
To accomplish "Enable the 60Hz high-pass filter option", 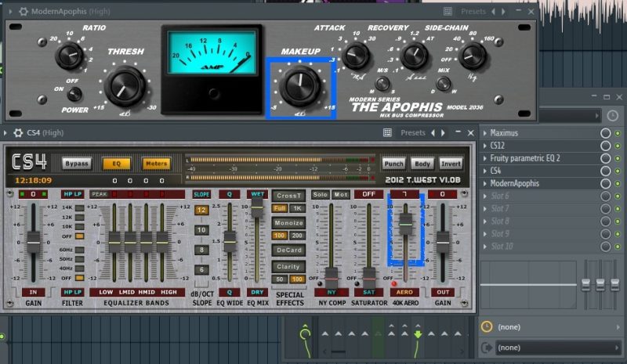I will pyautogui.click(x=80, y=250).
